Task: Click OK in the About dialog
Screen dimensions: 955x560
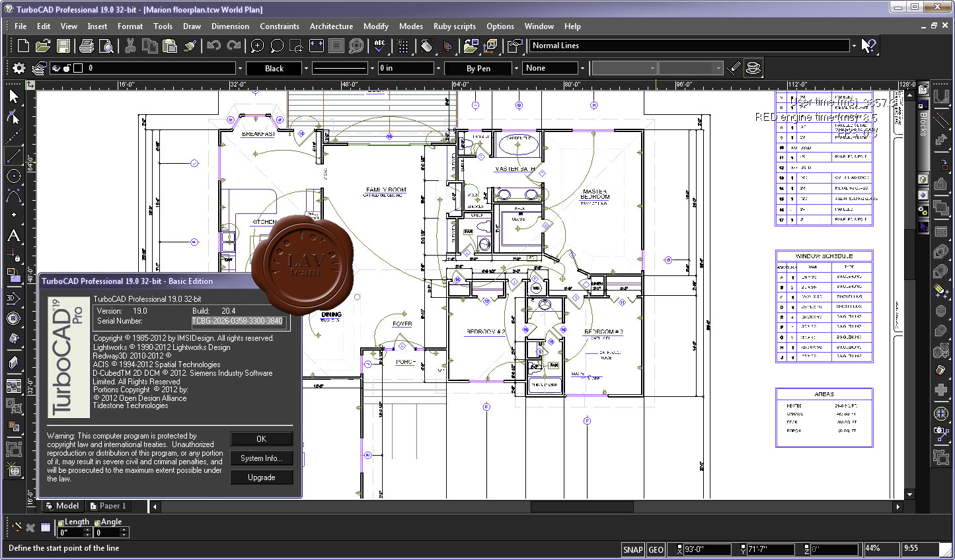Action: pyautogui.click(x=261, y=439)
